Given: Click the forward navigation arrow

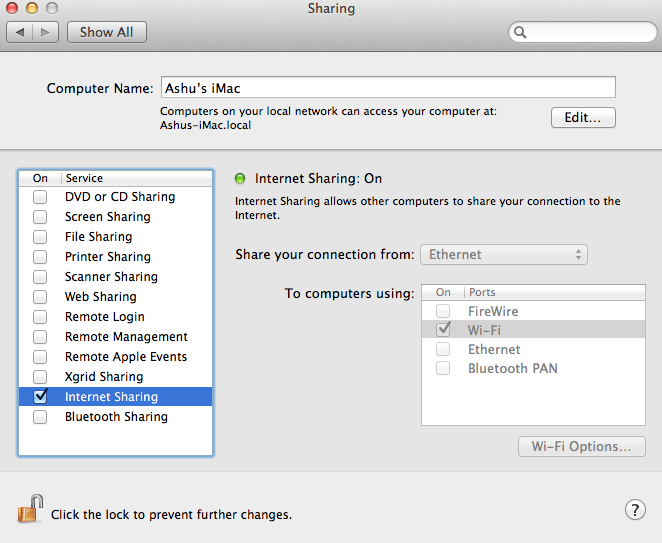Looking at the screenshot, I should (x=45, y=32).
